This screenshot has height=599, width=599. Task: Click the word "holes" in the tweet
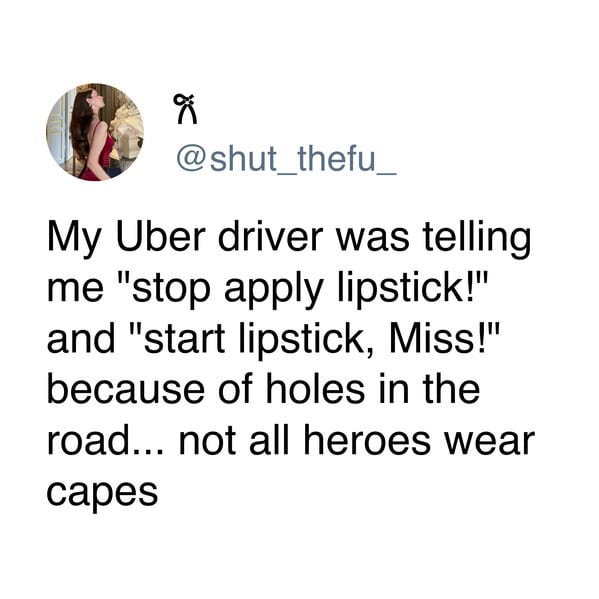(x=315, y=390)
